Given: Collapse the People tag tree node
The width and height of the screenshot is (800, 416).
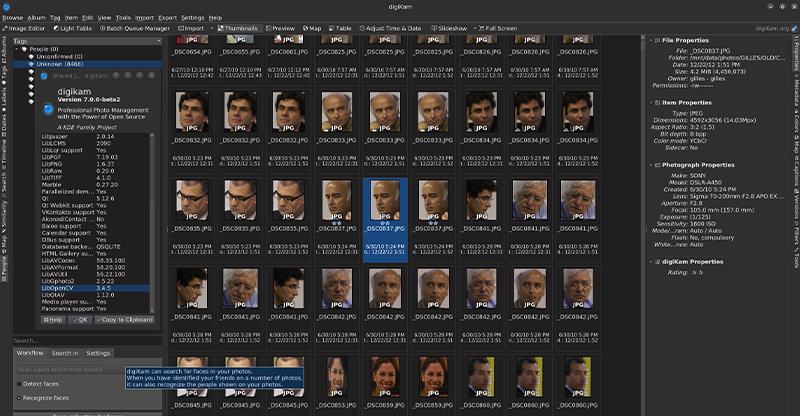Looking at the screenshot, I should click(18, 47).
